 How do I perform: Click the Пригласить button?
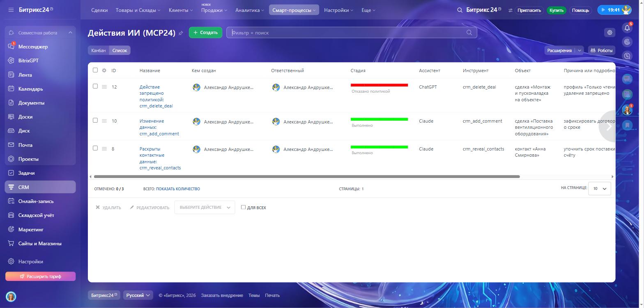529,10
